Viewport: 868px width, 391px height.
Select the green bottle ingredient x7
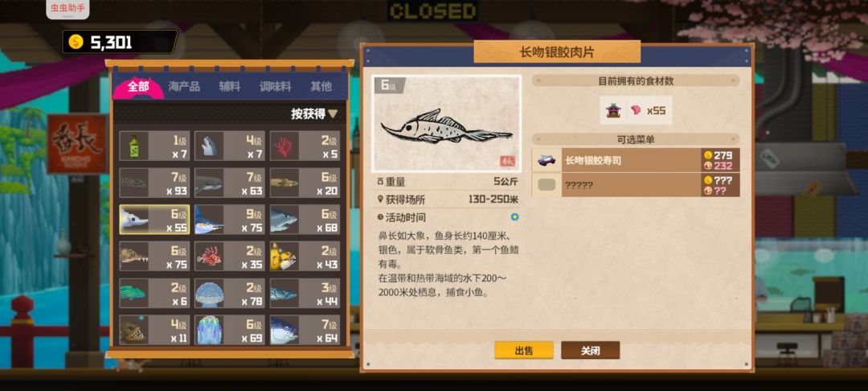tap(154, 146)
